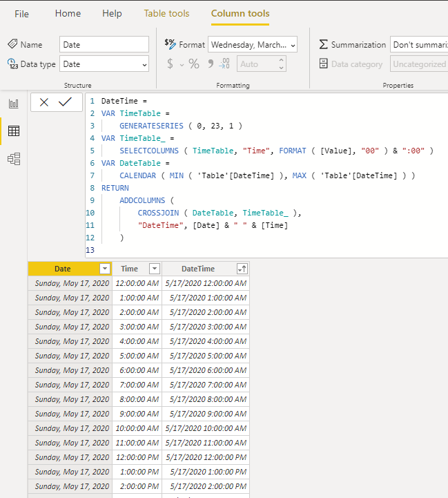Switch to the Data table view icon
Image resolution: width=448 pixels, height=498 pixels.
[x=14, y=131]
